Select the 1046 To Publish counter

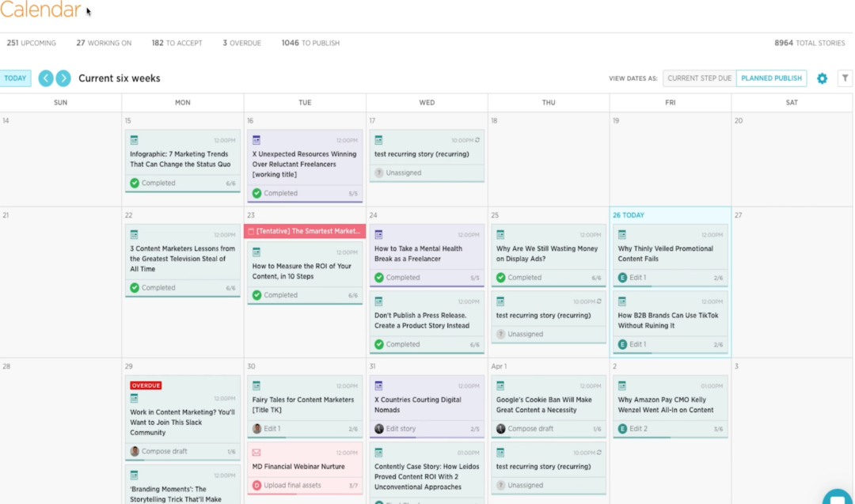(x=310, y=43)
